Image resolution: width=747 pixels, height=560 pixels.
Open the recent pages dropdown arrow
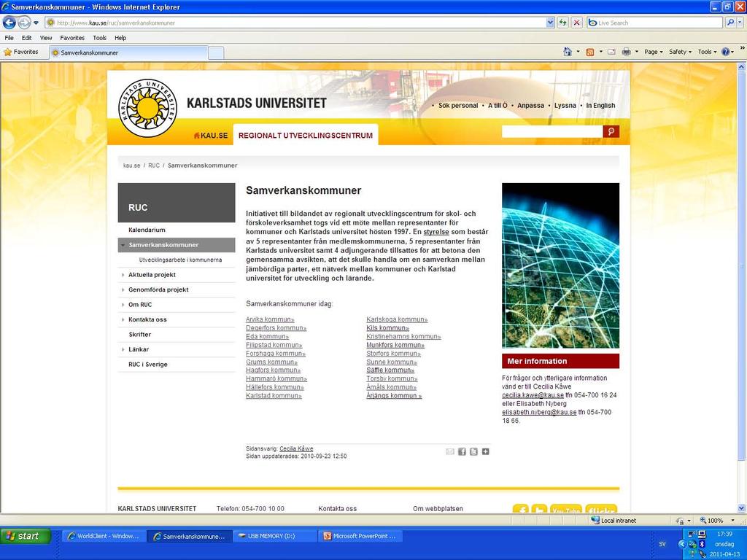[x=36, y=23]
